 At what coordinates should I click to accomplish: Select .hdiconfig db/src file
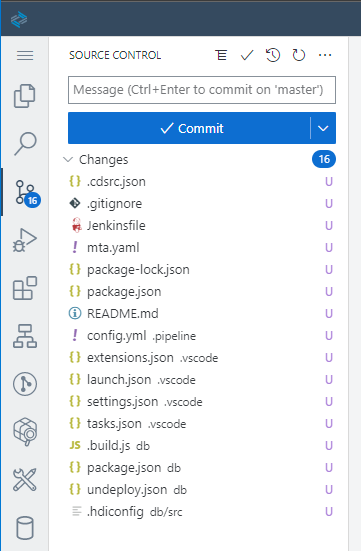tap(199, 512)
